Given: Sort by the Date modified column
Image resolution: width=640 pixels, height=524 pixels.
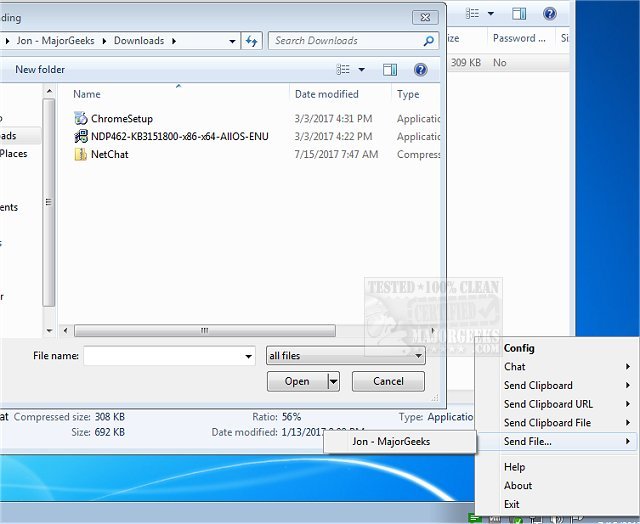Looking at the screenshot, I should (327, 94).
